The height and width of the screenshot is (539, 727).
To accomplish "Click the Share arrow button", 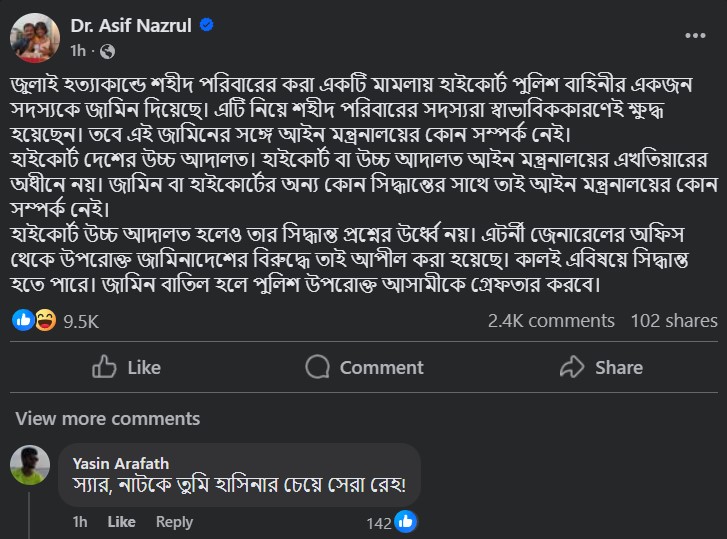I will tap(601, 367).
